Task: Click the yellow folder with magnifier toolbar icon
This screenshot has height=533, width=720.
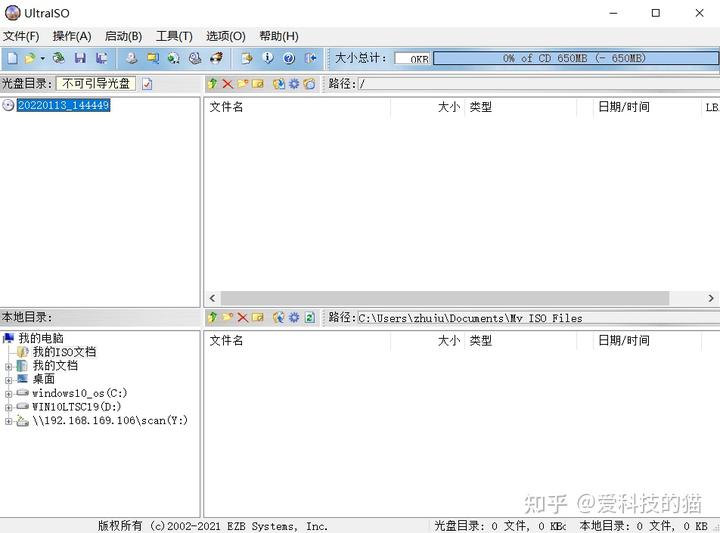Action: point(152,58)
